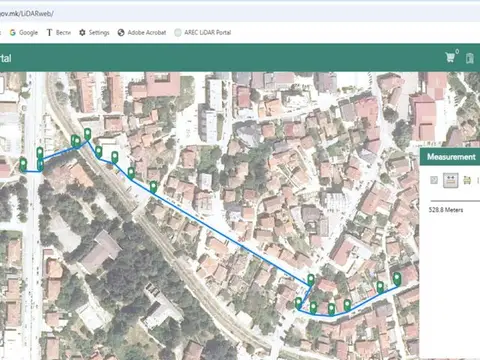Click the document icon beside the cart

tap(470, 58)
